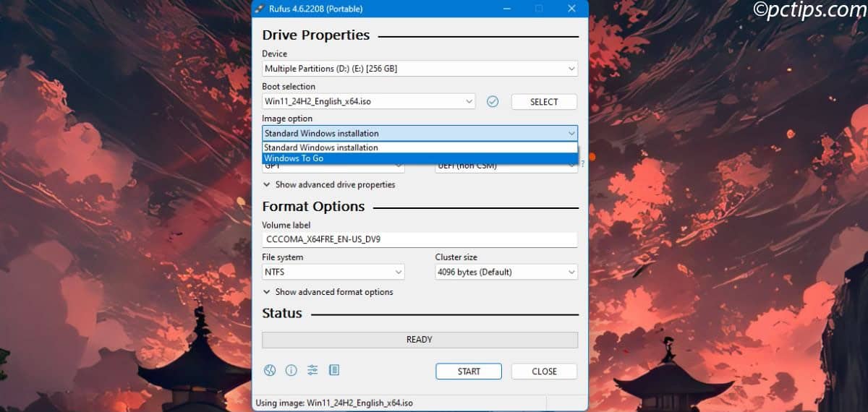The width and height of the screenshot is (868, 412).
Task: Click the 'Using image' status bar text
Action: [333, 403]
